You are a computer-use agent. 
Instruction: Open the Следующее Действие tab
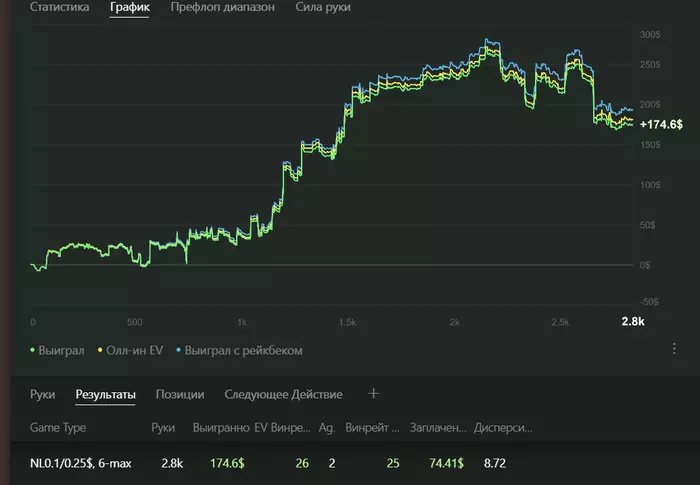283,394
